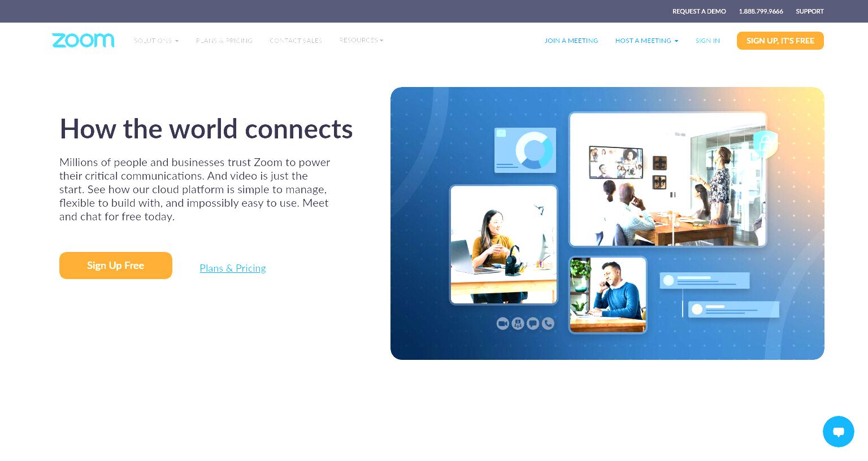Expand the Resources dropdown menu
The width and height of the screenshot is (868, 461).
pos(361,40)
